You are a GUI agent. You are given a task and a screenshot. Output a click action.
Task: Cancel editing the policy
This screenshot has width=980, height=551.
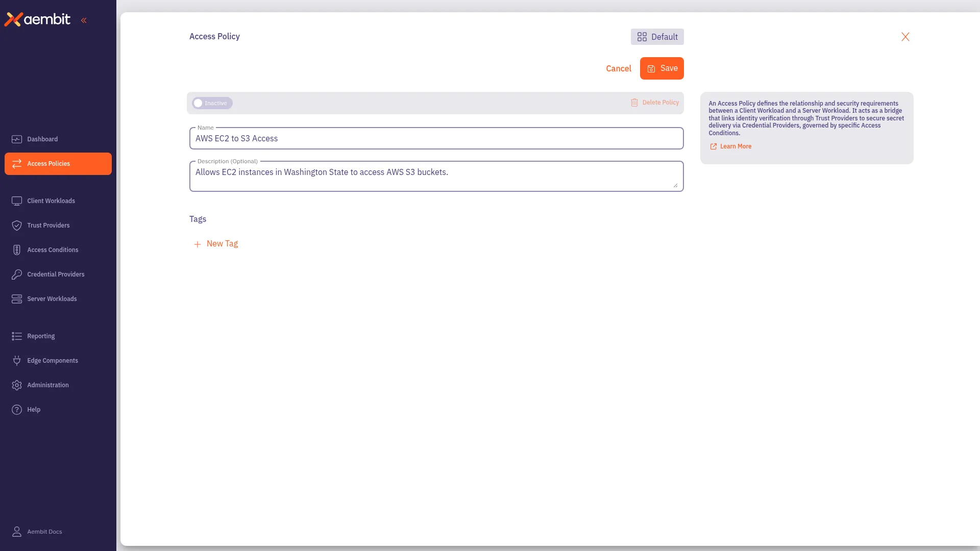click(619, 68)
